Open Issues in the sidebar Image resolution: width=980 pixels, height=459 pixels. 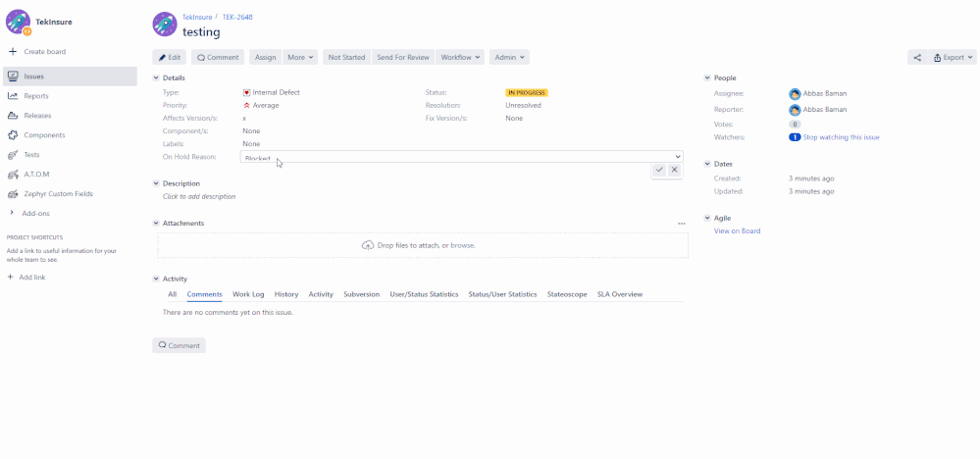coord(70,76)
